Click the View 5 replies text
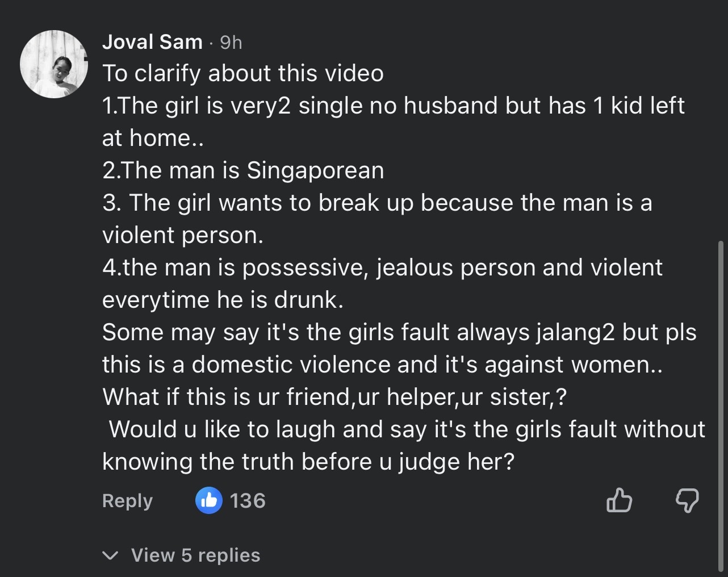This screenshot has width=728, height=577. 195,555
